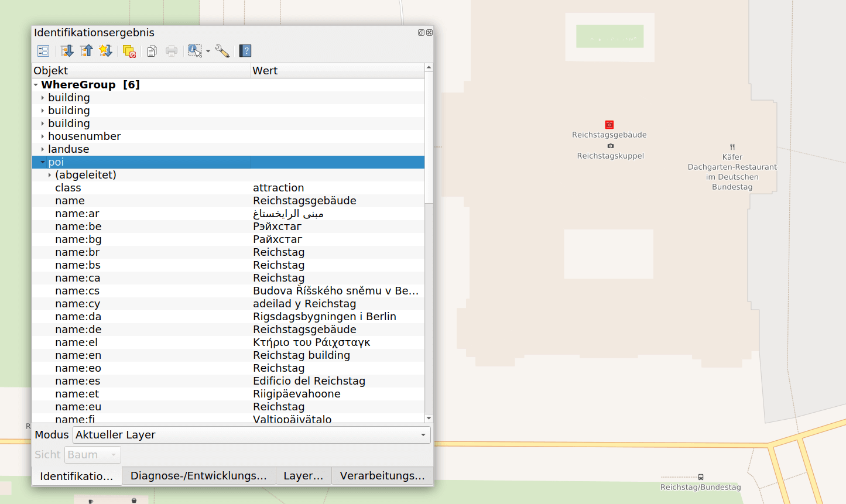The width and height of the screenshot is (846, 504).
Task: Expand the housenumber tree item
Action: click(x=43, y=136)
